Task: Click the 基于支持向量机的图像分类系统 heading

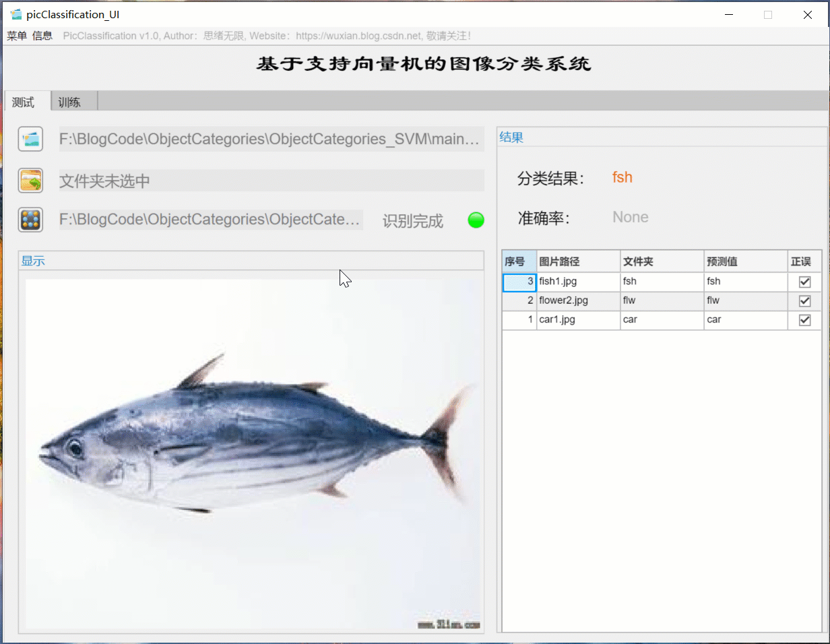Action: pos(424,65)
